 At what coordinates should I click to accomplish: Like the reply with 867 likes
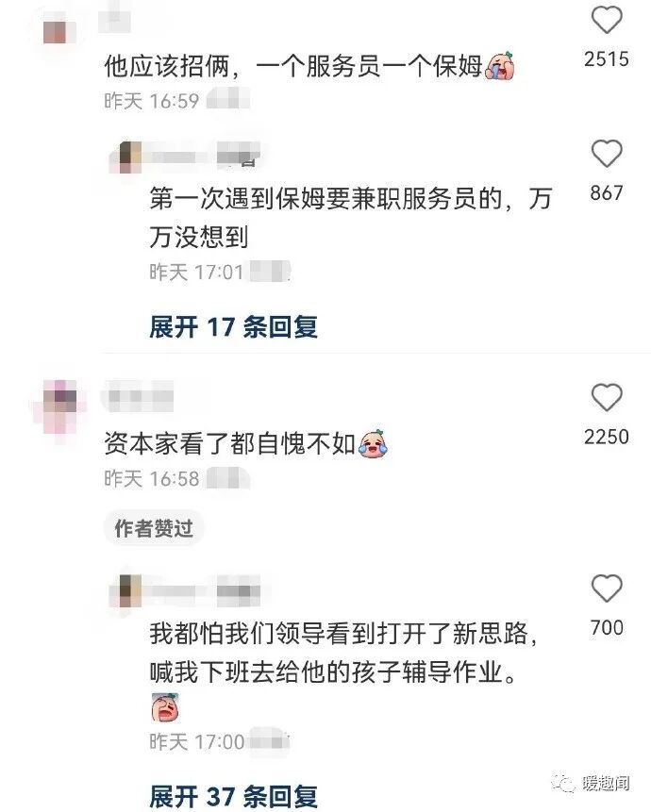tap(607, 154)
